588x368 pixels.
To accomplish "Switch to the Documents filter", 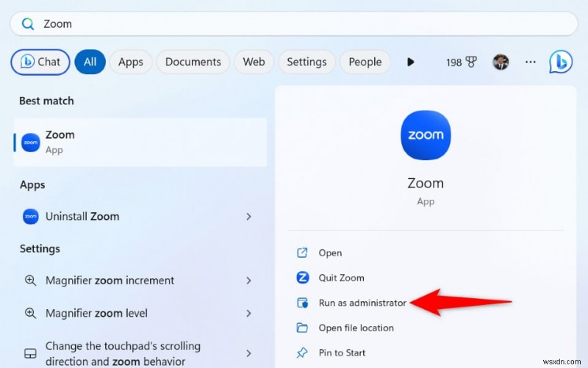I will pos(193,62).
